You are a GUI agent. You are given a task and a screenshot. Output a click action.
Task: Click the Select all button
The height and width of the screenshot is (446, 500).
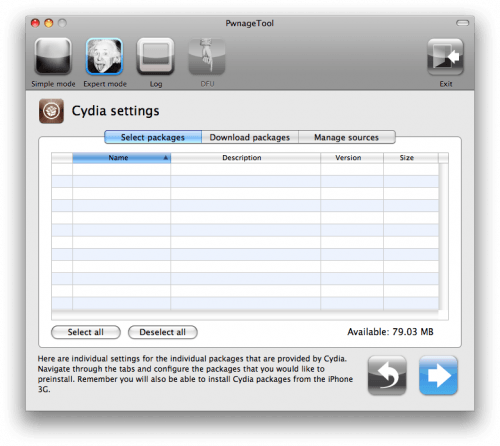[86, 332]
